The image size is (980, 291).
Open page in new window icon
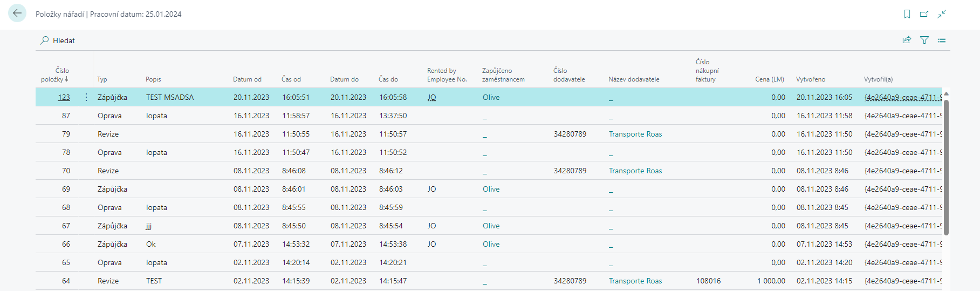tap(924, 14)
